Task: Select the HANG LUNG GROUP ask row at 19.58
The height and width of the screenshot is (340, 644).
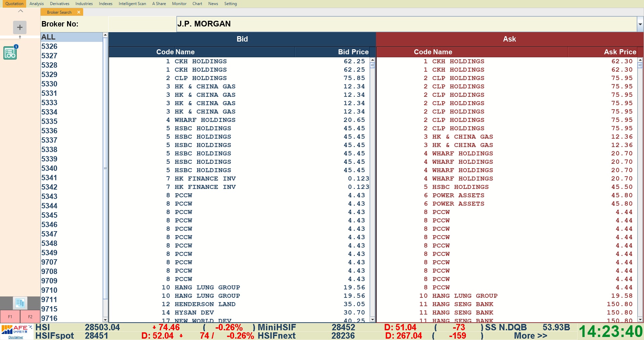Action: click(507, 296)
